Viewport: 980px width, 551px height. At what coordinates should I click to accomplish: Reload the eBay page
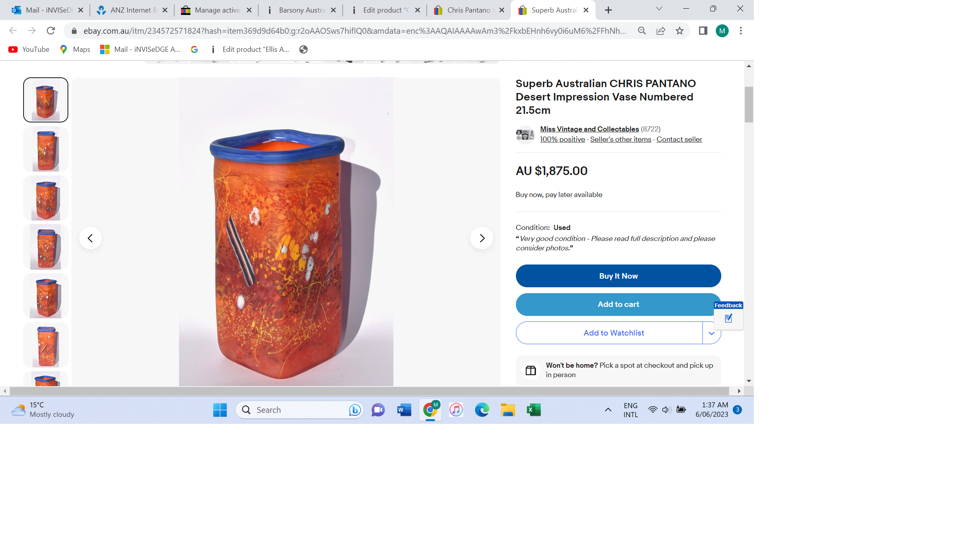point(51,31)
